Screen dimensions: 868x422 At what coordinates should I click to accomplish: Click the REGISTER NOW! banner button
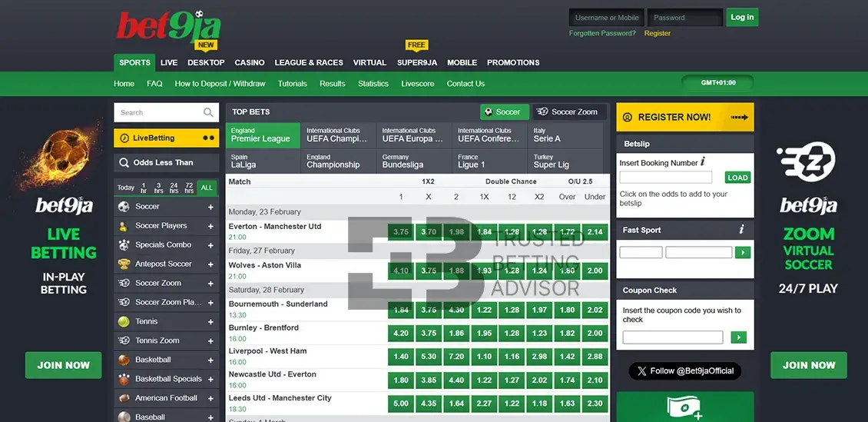(684, 118)
